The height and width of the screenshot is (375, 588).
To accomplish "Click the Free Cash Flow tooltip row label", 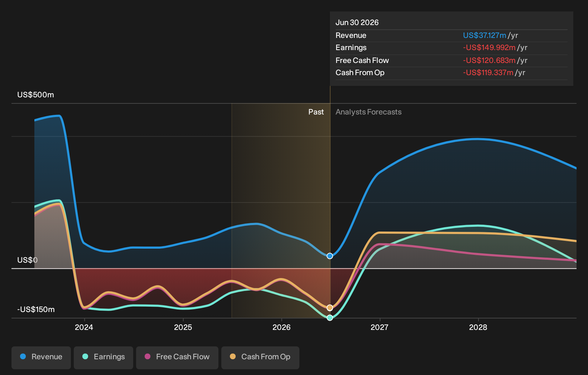I will (x=362, y=60).
